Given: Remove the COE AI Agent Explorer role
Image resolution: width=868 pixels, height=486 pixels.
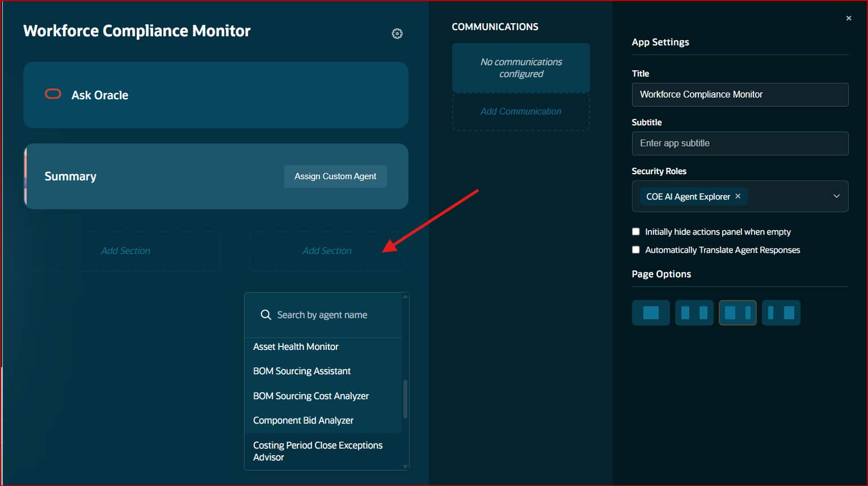Looking at the screenshot, I should 738,196.
